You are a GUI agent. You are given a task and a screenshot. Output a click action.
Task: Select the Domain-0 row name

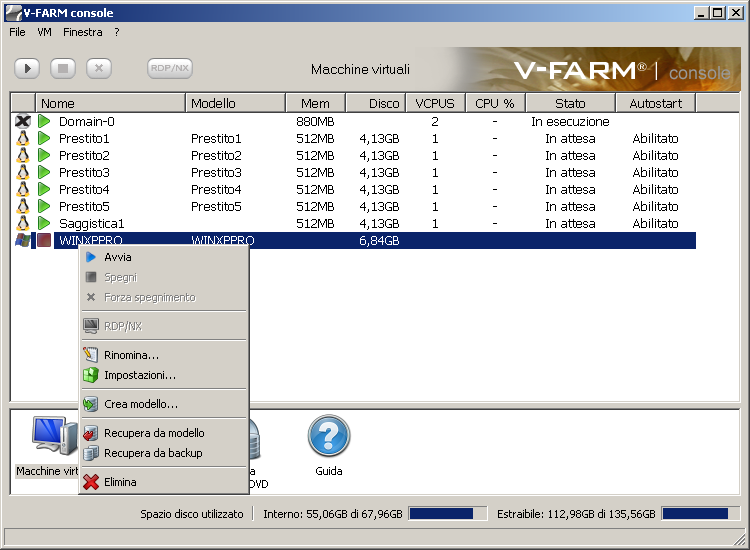[87, 121]
